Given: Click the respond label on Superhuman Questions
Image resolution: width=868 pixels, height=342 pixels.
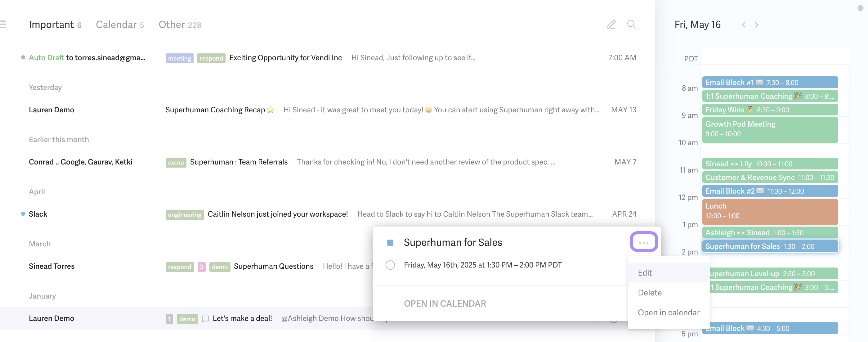Looking at the screenshot, I should 180,267.
